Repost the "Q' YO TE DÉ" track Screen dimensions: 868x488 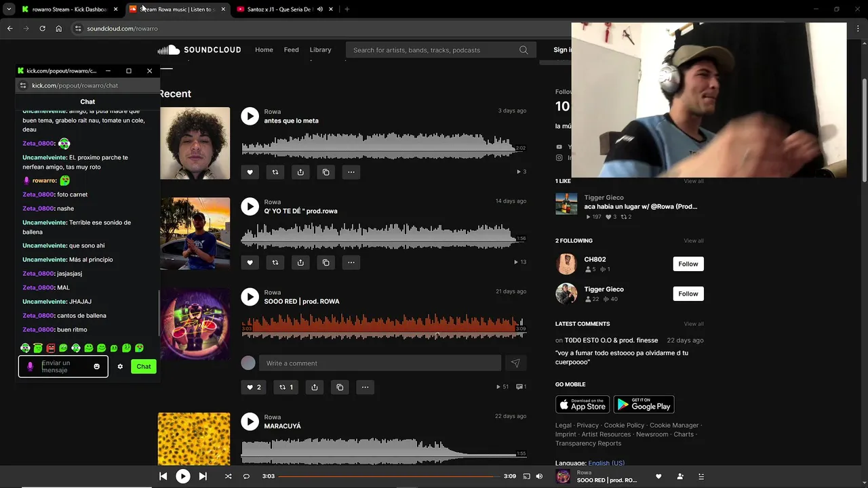[x=275, y=262]
